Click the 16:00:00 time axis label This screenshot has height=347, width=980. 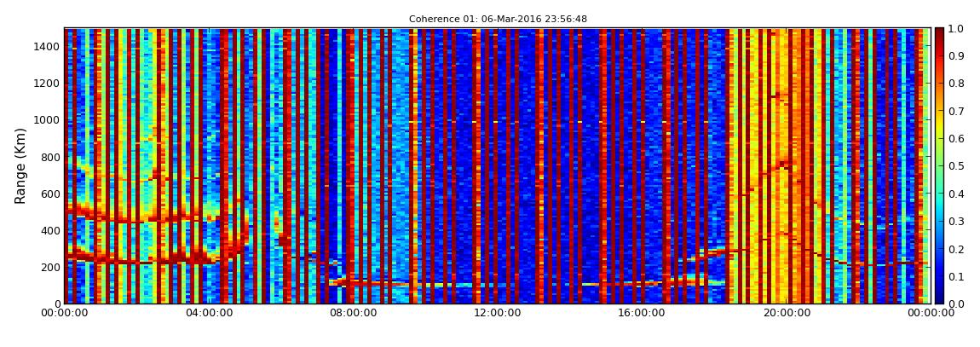click(640, 313)
